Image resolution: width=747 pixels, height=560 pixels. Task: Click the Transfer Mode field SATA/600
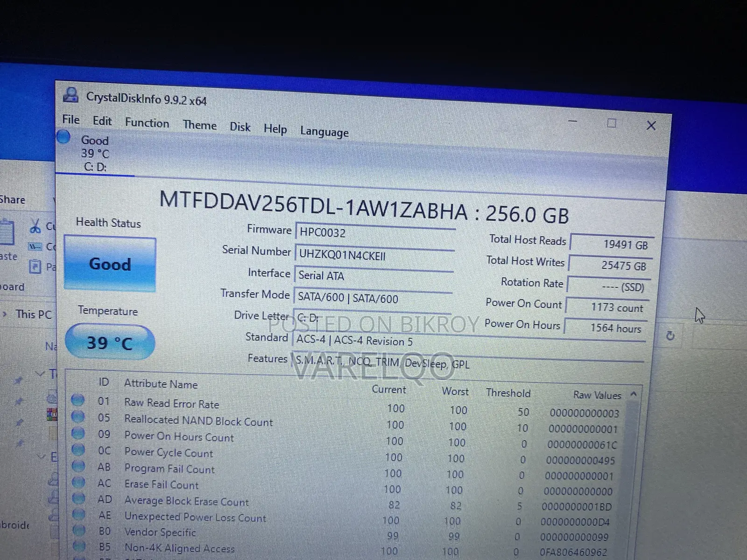pos(373,297)
